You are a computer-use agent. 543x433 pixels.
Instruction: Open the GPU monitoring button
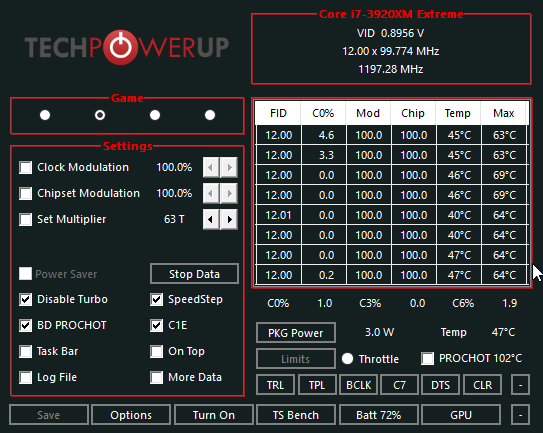pyautogui.click(x=461, y=415)
